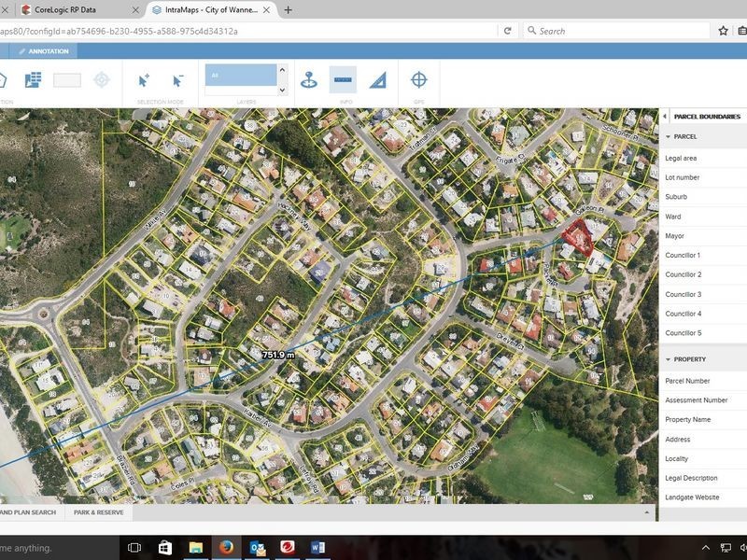Image resolution: width=747 pixels, height=560 pixels.
Task: Select the add-to-selection arrow tool
Action: [x=144, y=79]
